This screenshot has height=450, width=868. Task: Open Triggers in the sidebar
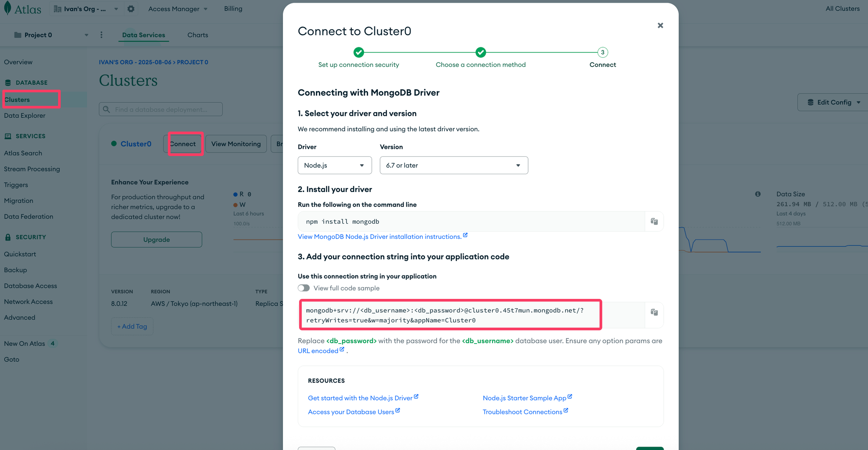pos(16,185)
